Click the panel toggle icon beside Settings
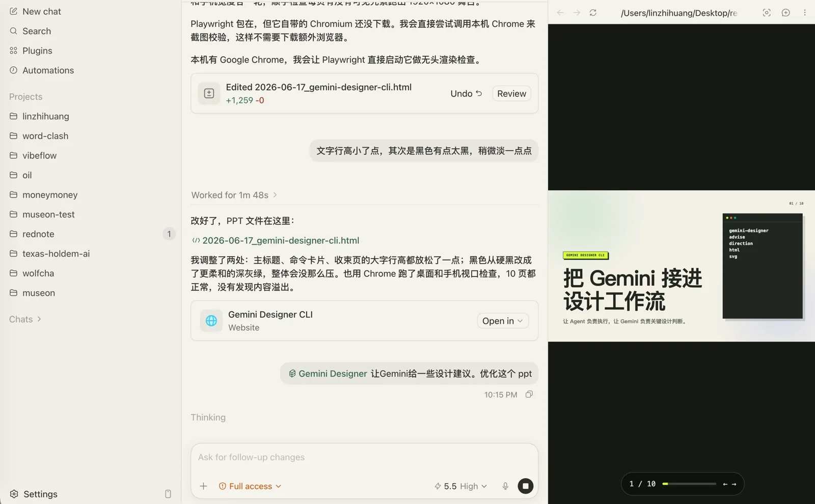Viewport: 815px width, 504px height. click(168, 494)
